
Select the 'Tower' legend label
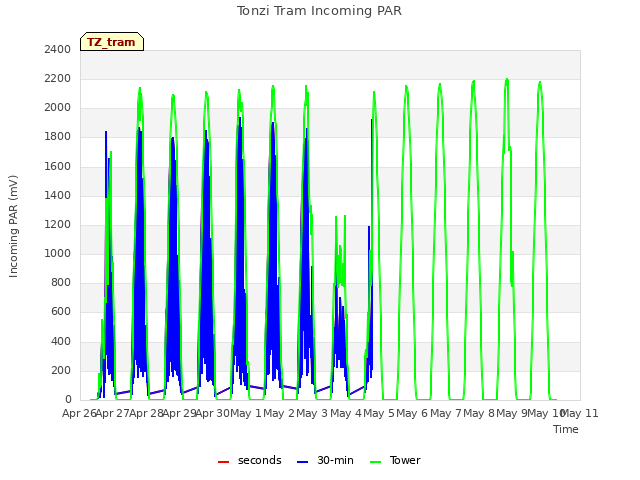pos(405,460)
